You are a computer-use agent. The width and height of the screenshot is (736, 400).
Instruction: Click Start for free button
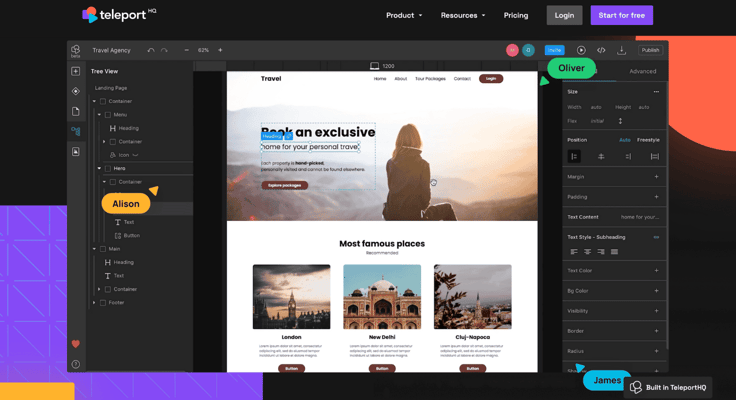click(x=621, y=15)
